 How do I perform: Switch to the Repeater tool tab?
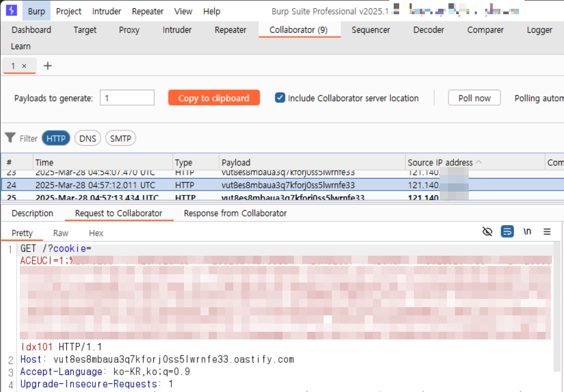(x=230, y=30)
